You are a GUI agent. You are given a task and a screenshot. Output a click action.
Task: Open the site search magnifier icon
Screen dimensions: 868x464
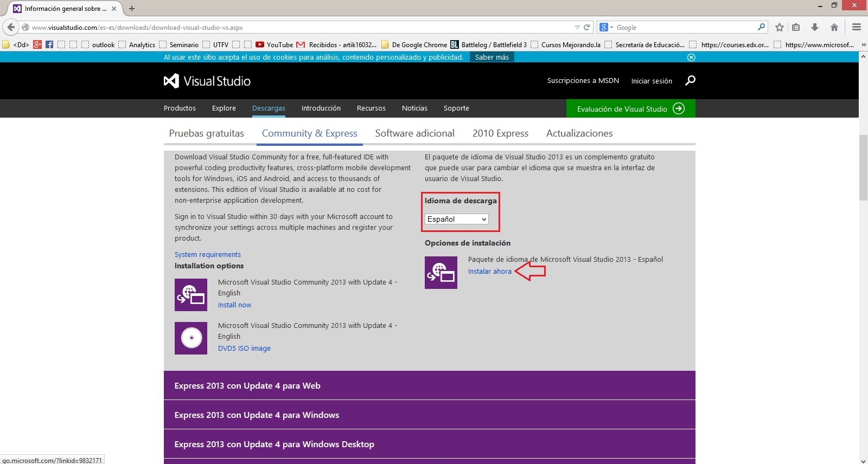690,81
